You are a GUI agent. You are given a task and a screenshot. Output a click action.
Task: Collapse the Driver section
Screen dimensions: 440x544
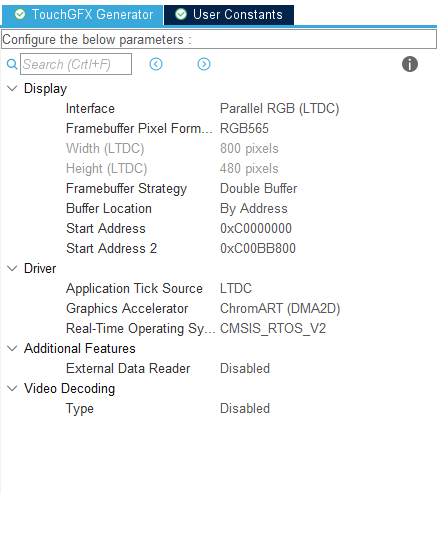(x=12, y=269)
